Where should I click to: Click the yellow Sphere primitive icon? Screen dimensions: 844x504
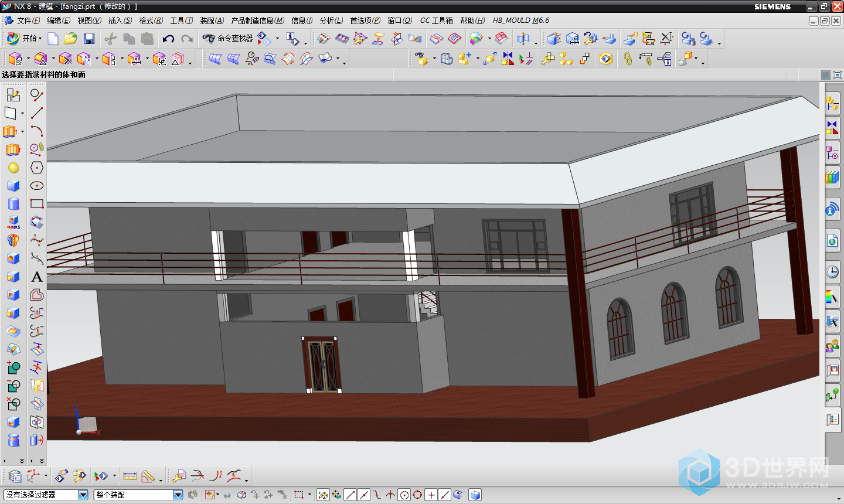pyautogui.click(x=13, y=168)
